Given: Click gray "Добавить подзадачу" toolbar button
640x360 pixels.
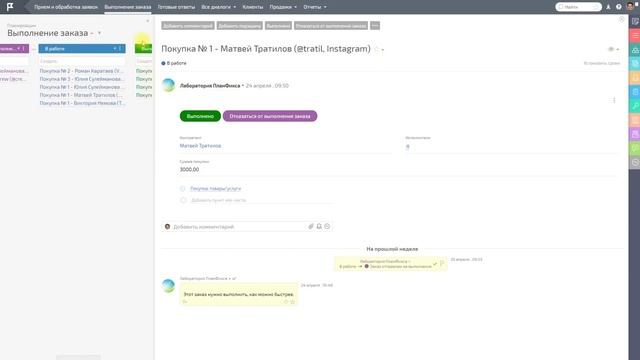Looking at the screenshot, I should pyautogui.click(x=240, y=26).
